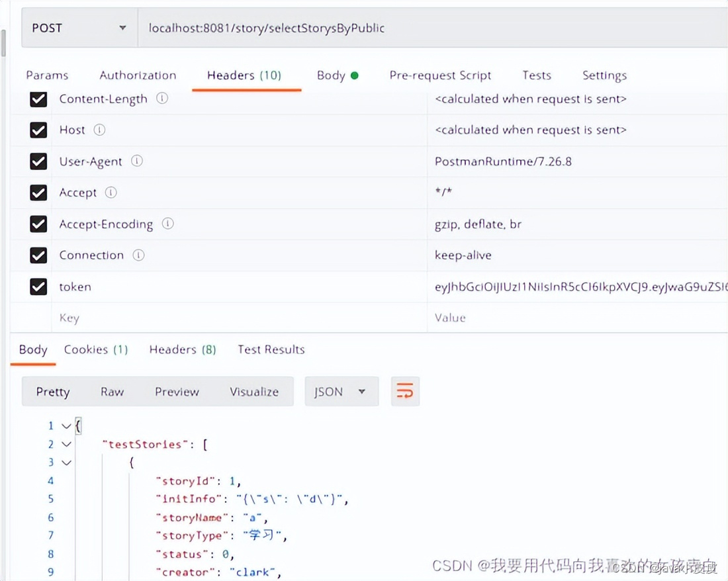This screenshot has width=728, height=581.
Task: Click the info icon beside Accept header
Action: (x=111, y=192)
